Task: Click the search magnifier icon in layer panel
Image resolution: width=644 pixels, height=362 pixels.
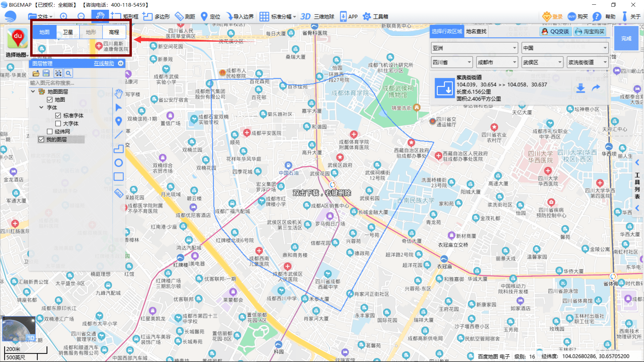Action: coord(68,73)
